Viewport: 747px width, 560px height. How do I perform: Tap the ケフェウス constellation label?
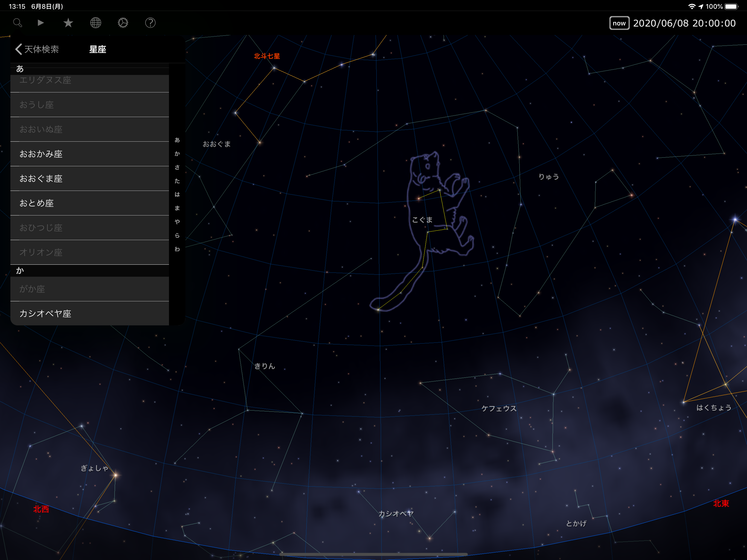point(499,409)
